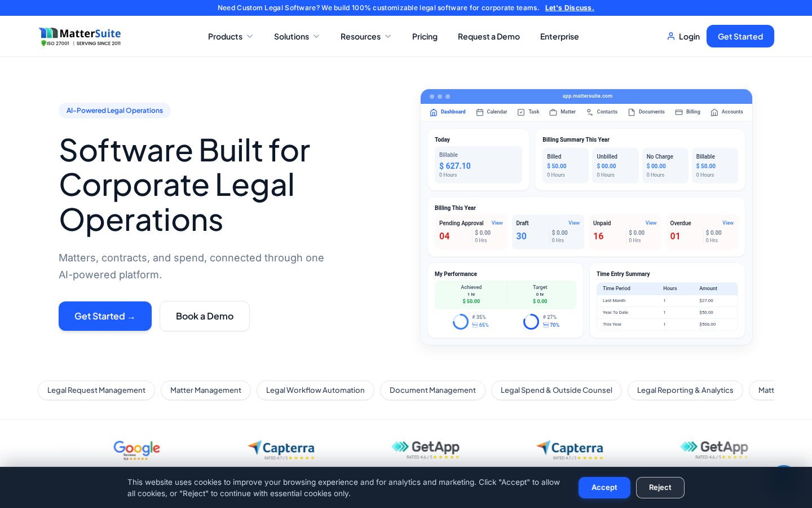The width and height of the screenshot is (812, 508).
Task: Click the first GetApp rating logo
Action: [x=426, y=450]
